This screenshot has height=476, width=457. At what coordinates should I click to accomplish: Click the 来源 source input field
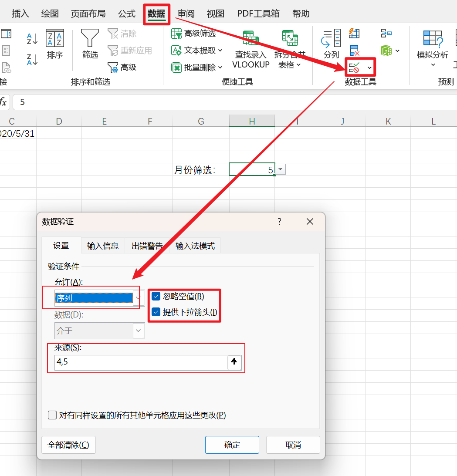[x=140, y=362]
